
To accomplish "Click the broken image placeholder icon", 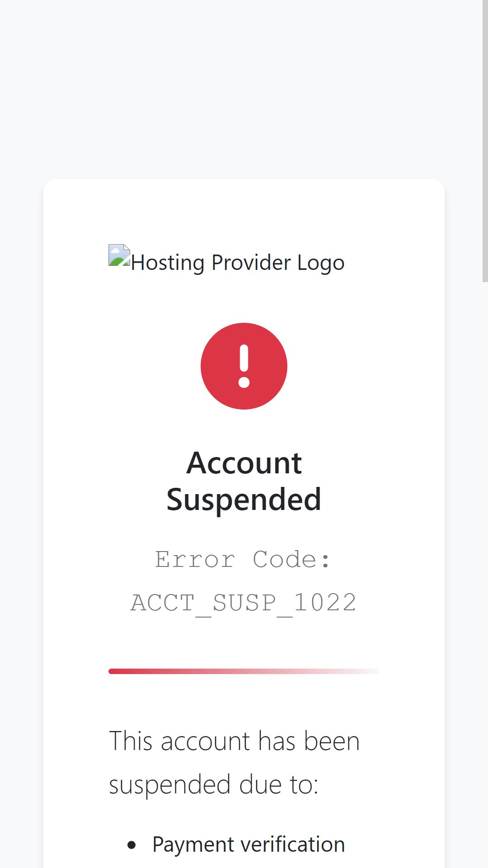I will point(119,255).
